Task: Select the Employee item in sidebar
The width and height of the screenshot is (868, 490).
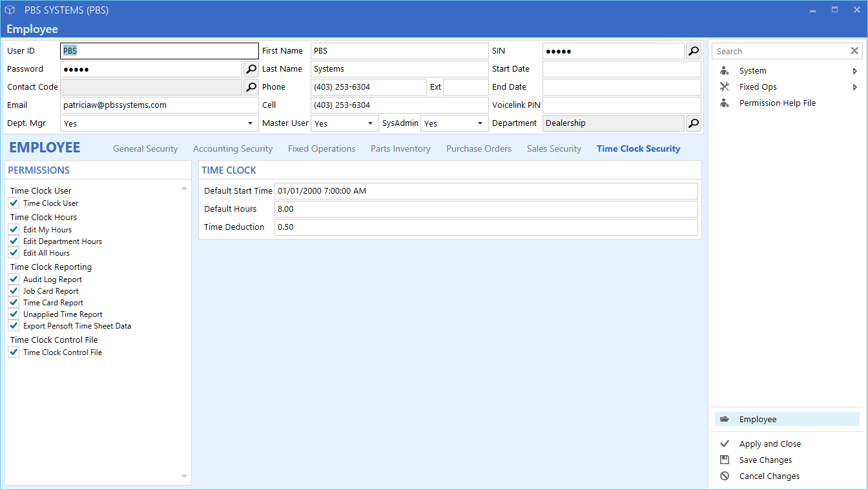Action: (x=787, y=420)
